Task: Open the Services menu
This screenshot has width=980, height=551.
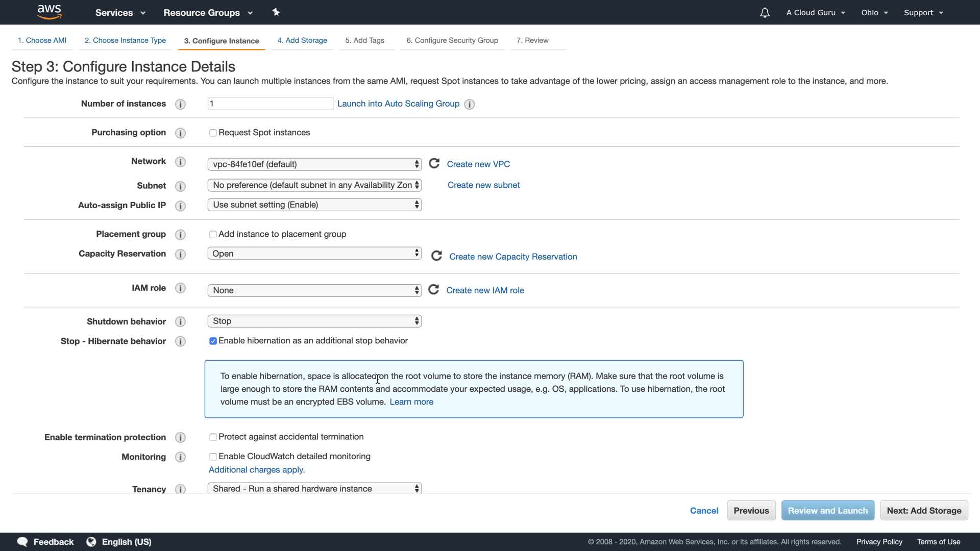Action: click(x=120, y=13)
